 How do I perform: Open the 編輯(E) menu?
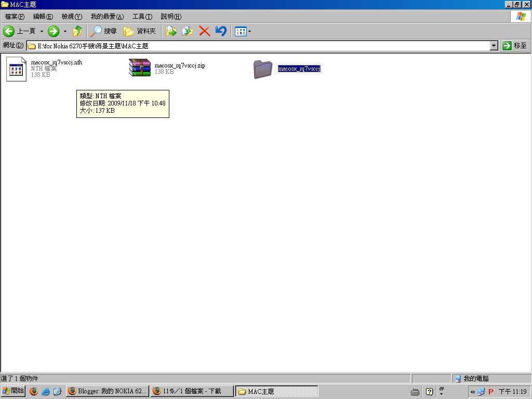43,17
